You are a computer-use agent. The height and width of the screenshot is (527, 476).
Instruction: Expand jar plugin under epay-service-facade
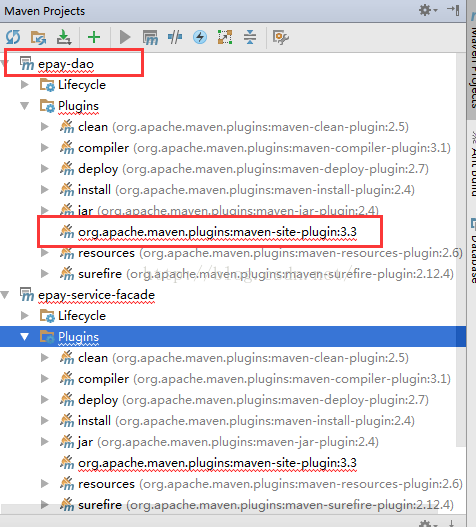click(45, 441)
